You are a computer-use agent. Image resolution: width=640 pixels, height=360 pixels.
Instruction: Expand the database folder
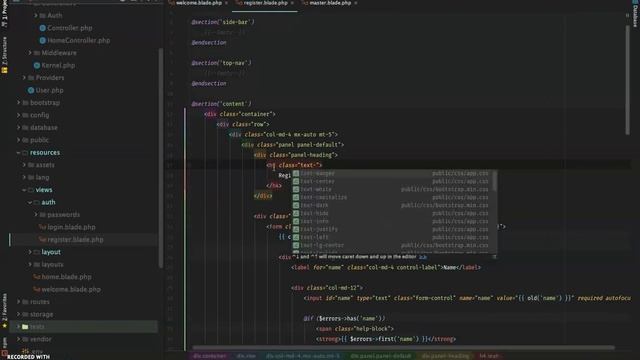[x=19, y=128]
